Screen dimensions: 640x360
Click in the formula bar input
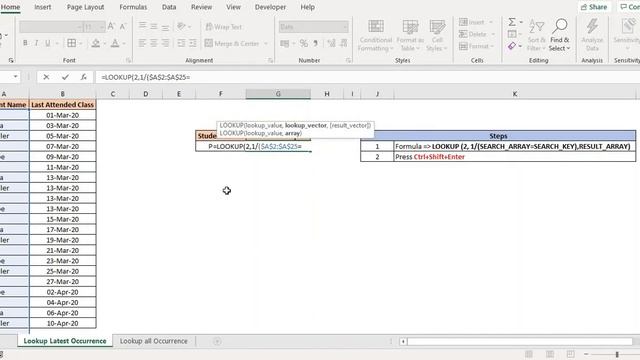367,77
